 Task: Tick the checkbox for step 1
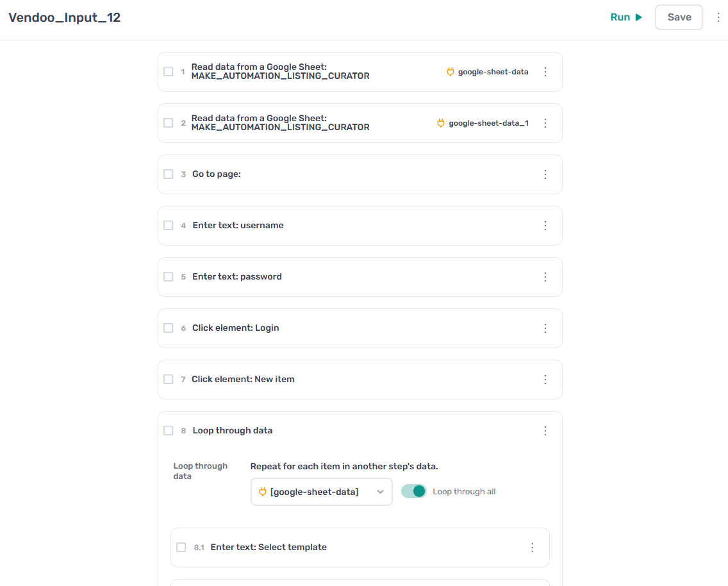169,72
